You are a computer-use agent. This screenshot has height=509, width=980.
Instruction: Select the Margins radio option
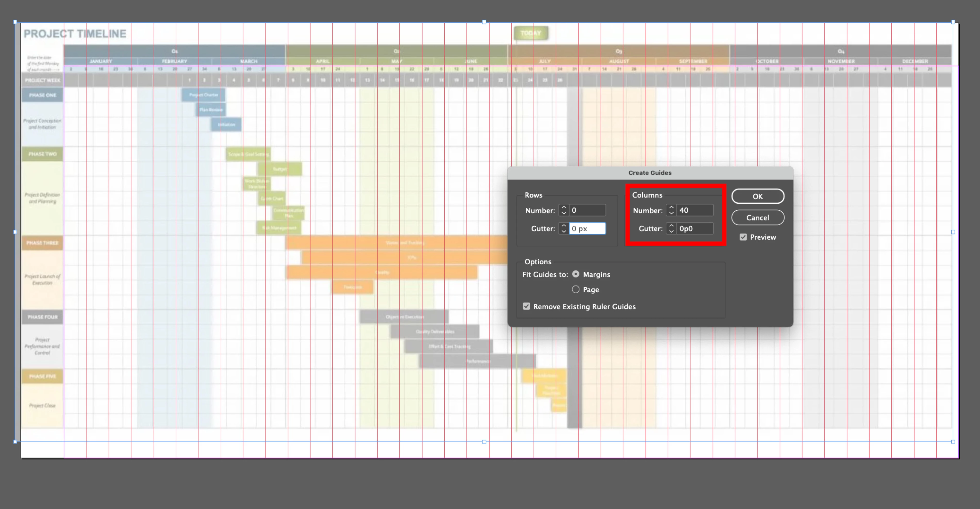coord(576,274)
